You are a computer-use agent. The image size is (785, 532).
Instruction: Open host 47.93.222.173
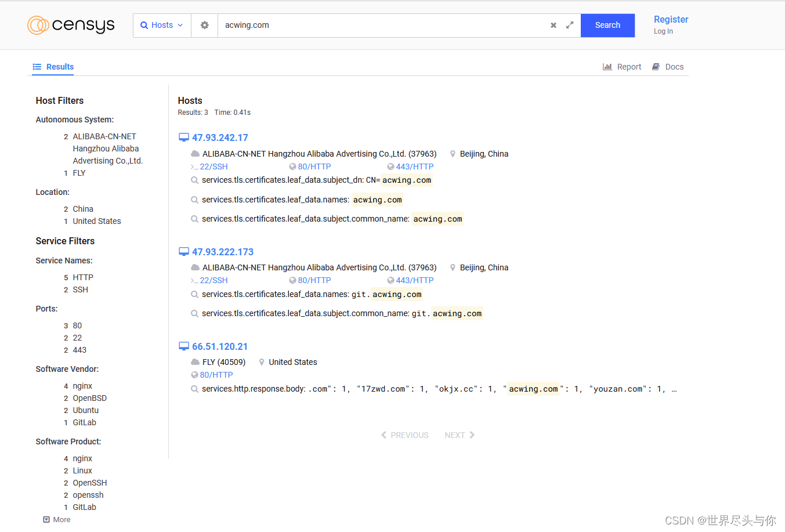click(223, 252)
